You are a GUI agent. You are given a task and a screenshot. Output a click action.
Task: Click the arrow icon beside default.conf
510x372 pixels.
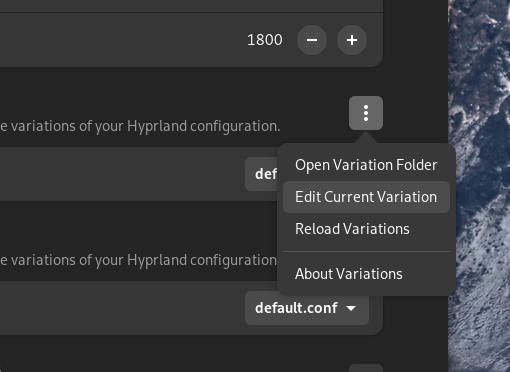coord(351,308)
